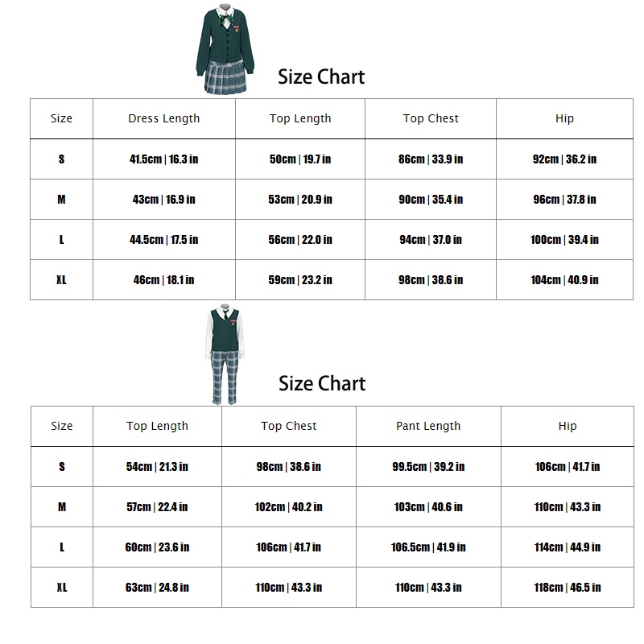The height and width of the screenshot is (644, 644).
Task: Click the green cardigan skirt outfit thumbnail
Action: coord(222,48)
